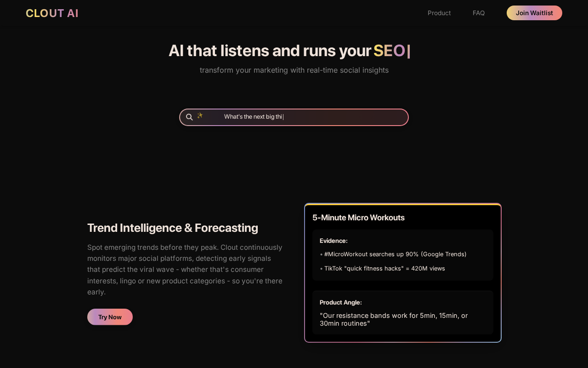This screenshot has height=368, width=588.
Task: Click the Product Angle label
Action: point(341,302)
